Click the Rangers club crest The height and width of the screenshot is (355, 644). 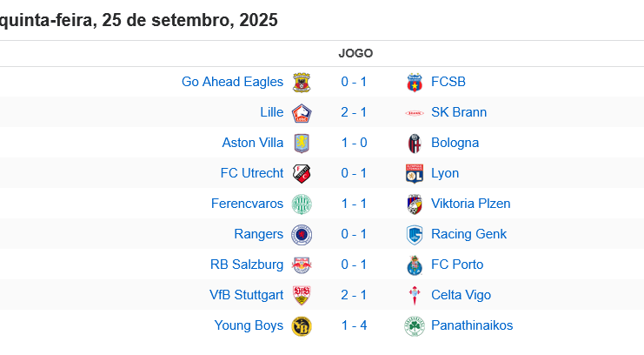click(302, 234)
